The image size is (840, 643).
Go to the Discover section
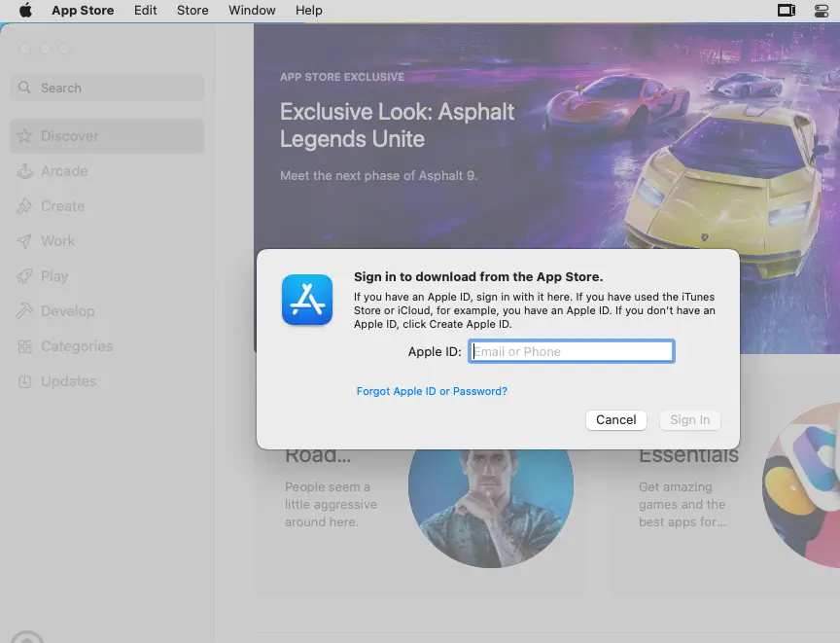click(x=107, y=135)
